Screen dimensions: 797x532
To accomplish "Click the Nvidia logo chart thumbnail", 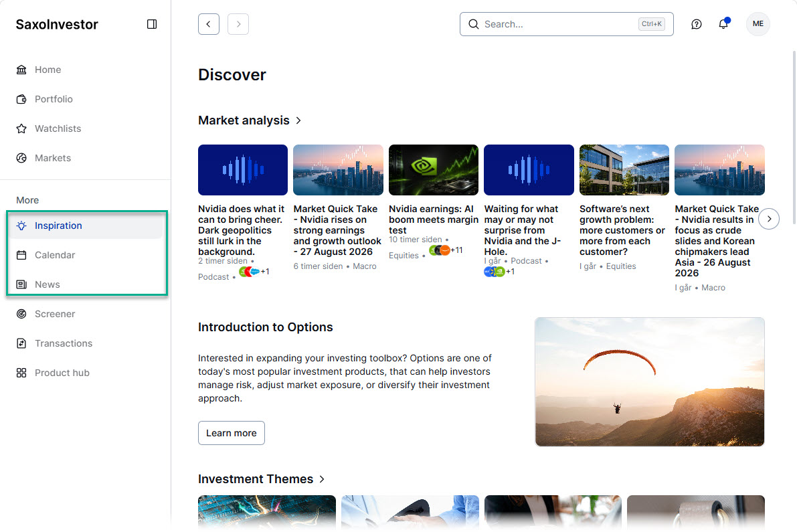I will 434,170.
